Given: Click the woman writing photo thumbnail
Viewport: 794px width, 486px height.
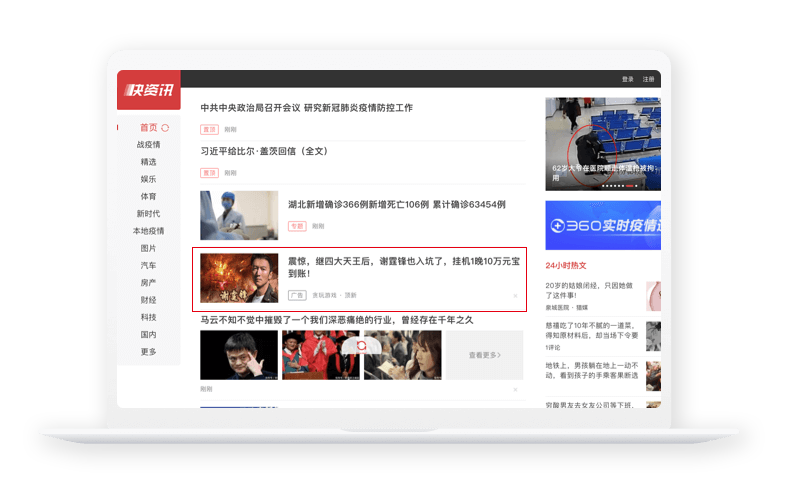Looking at the screenshot, I should coord(403,355).
